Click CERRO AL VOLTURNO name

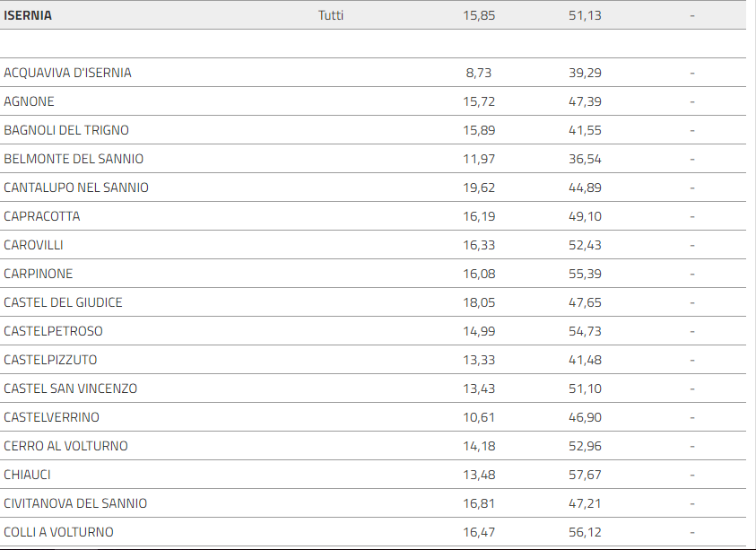click(65, 446)
